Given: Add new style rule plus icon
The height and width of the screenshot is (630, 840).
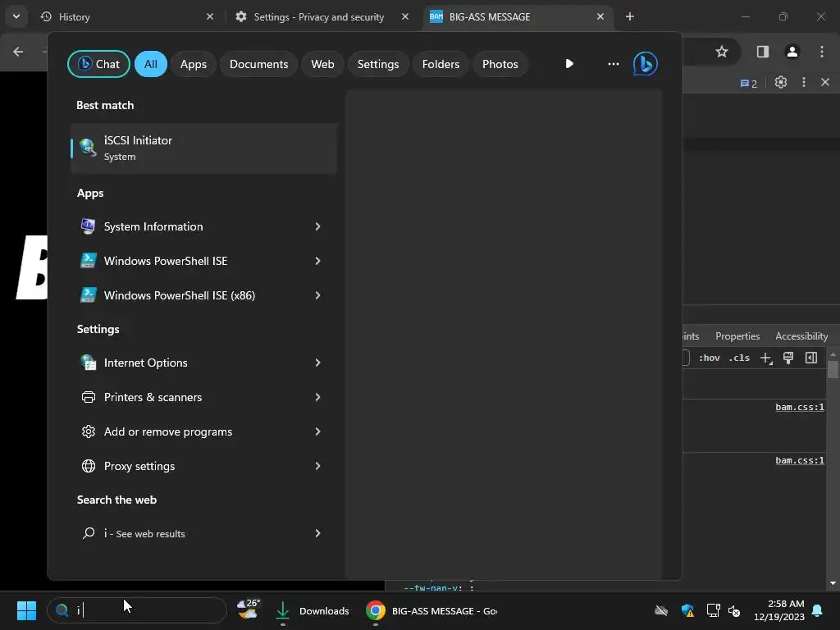Looking at the screenshot, I should (x=766, y=358).
